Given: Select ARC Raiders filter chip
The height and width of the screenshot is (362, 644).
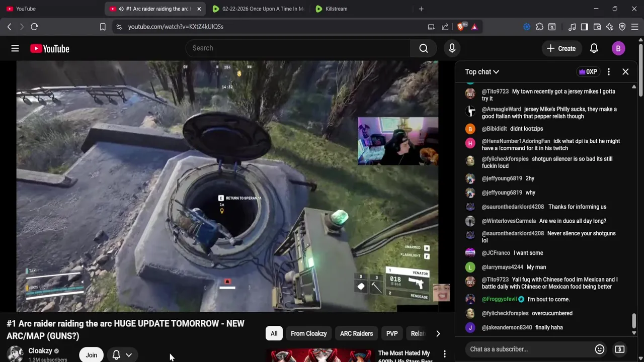Looking at the screenshot, I should pos(356,333).
